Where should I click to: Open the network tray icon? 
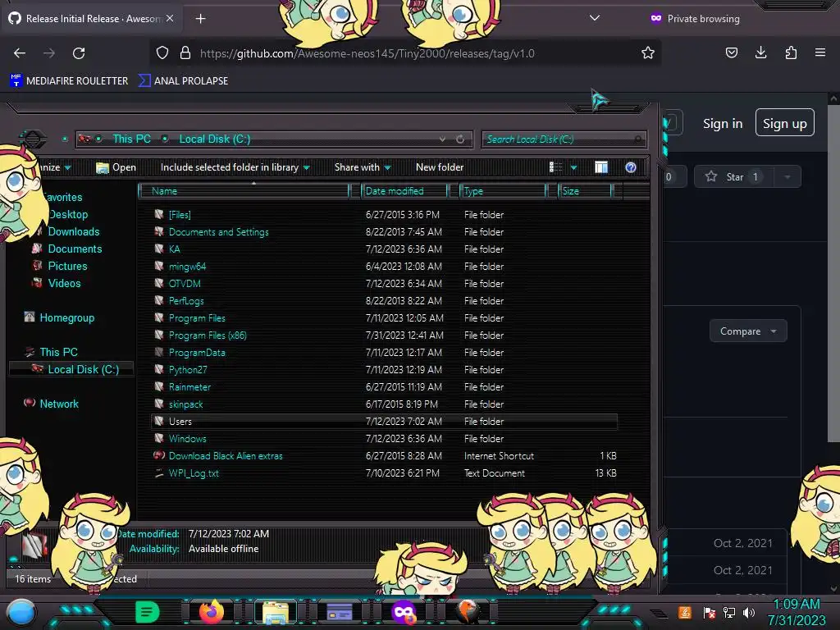pos(728,612)
